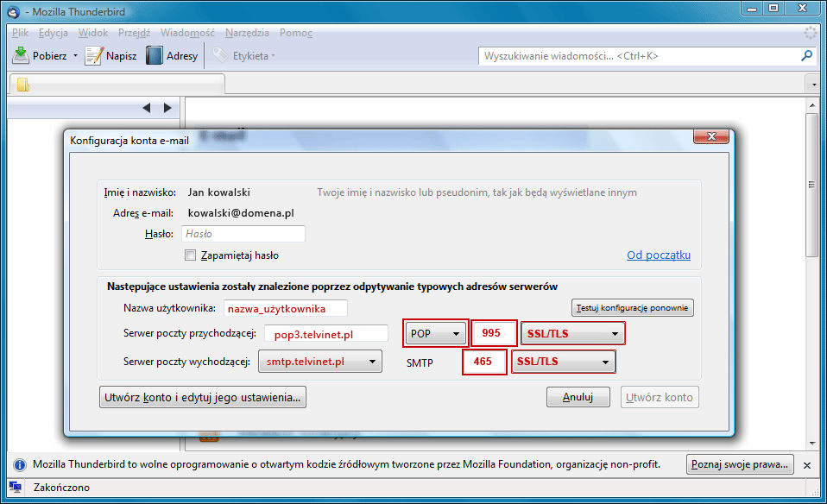Open the Edycja menu

click(x=54, y=33)
